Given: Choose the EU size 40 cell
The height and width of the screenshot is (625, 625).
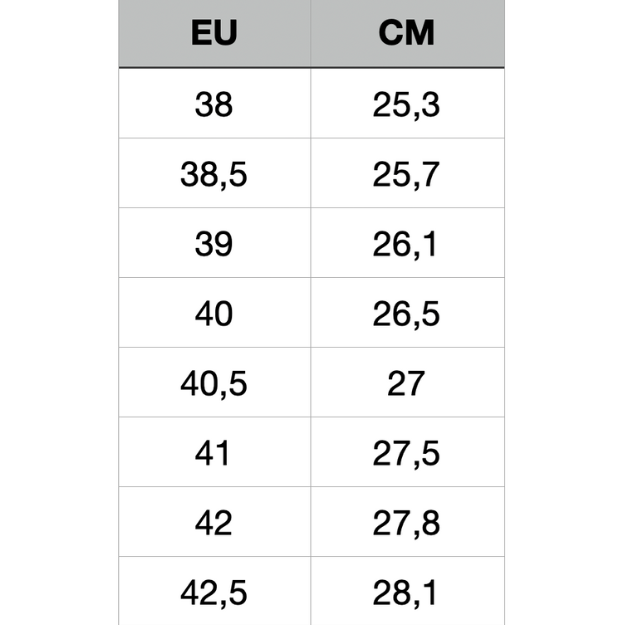Looking at the screenshot, I should coord(214,313).
